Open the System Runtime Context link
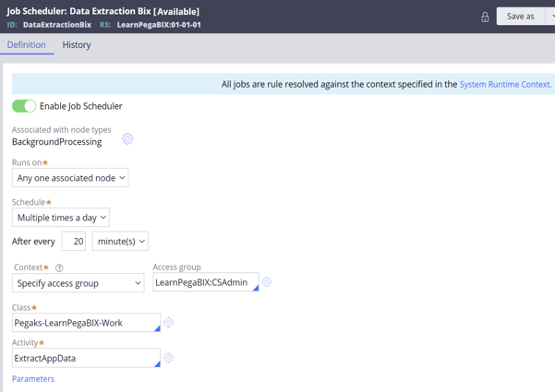Screen dimensions: 555x392 [505, 85]
